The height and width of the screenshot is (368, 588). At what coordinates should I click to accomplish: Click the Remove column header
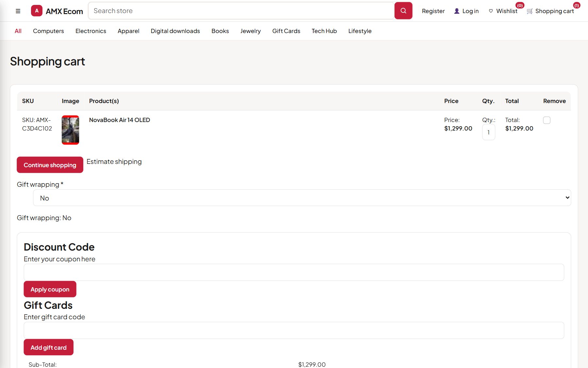click(x=554, y=101)
